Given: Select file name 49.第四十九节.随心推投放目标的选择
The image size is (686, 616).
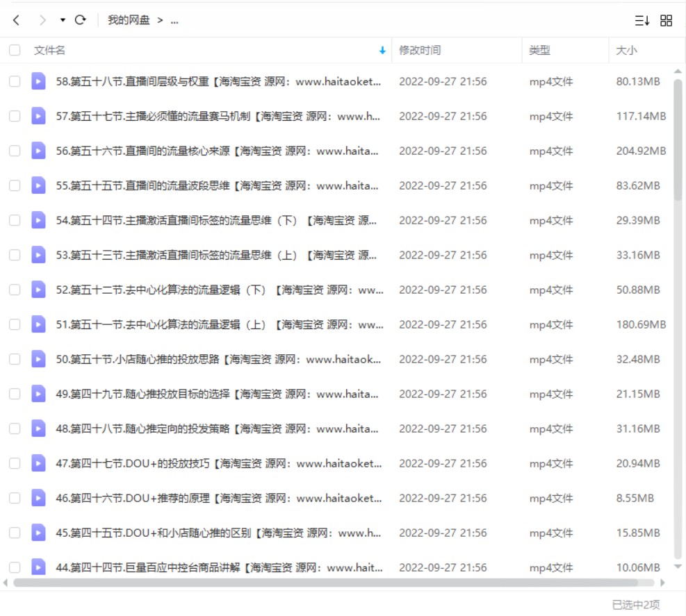Looking at the screenshot, I should 217,394.
